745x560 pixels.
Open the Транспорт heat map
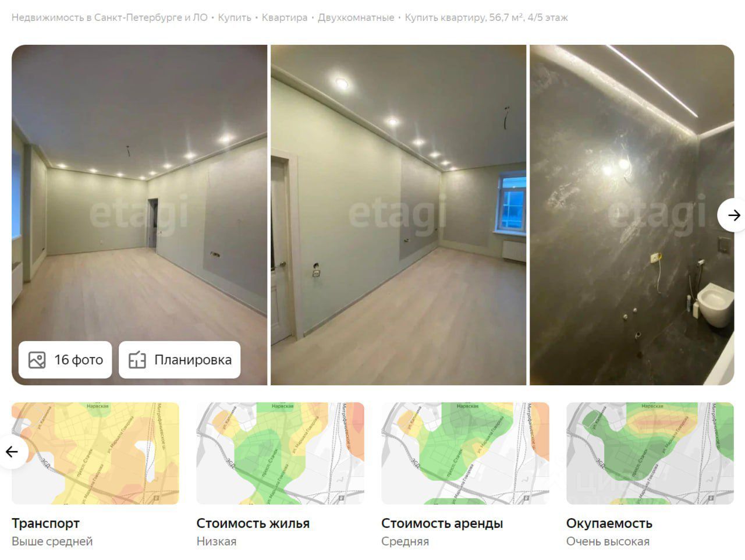[95, 453]
